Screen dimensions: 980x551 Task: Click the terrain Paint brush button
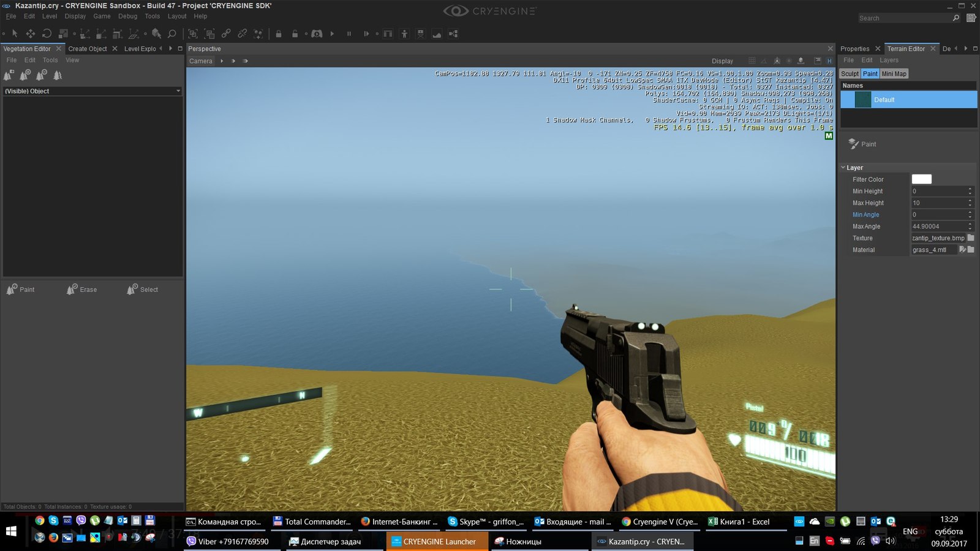(x=862, y=144)
